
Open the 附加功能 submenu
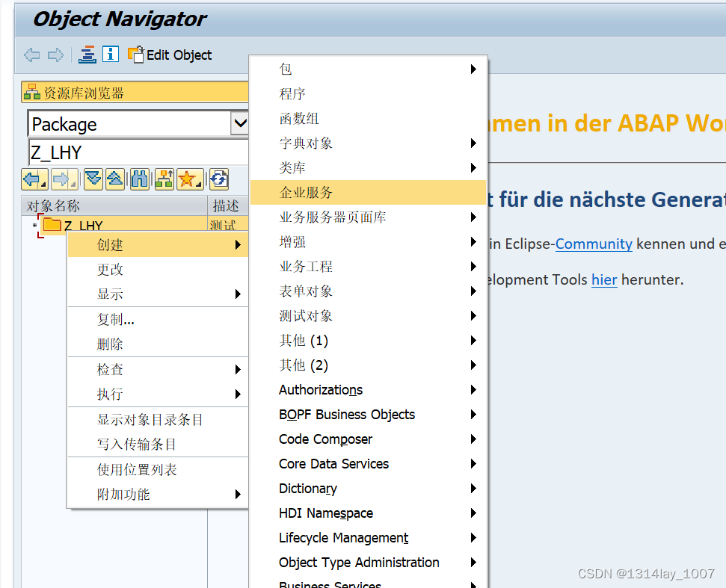158,494
